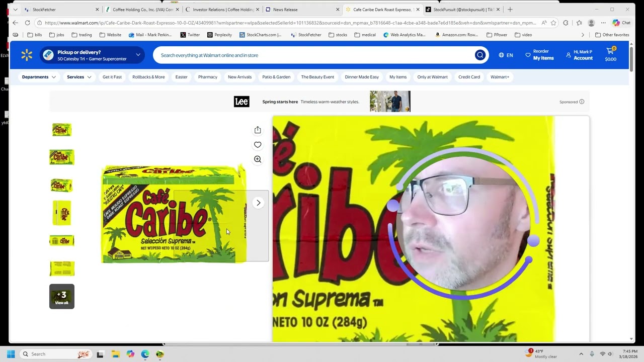
Task: Open the Pharmacy link
Action: (x=208, y=77)
